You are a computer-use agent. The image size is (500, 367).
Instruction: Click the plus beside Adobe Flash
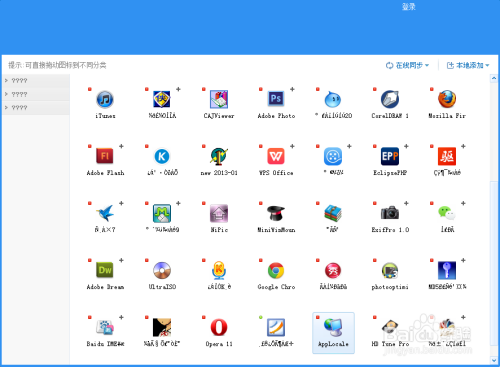click(121, 146)
